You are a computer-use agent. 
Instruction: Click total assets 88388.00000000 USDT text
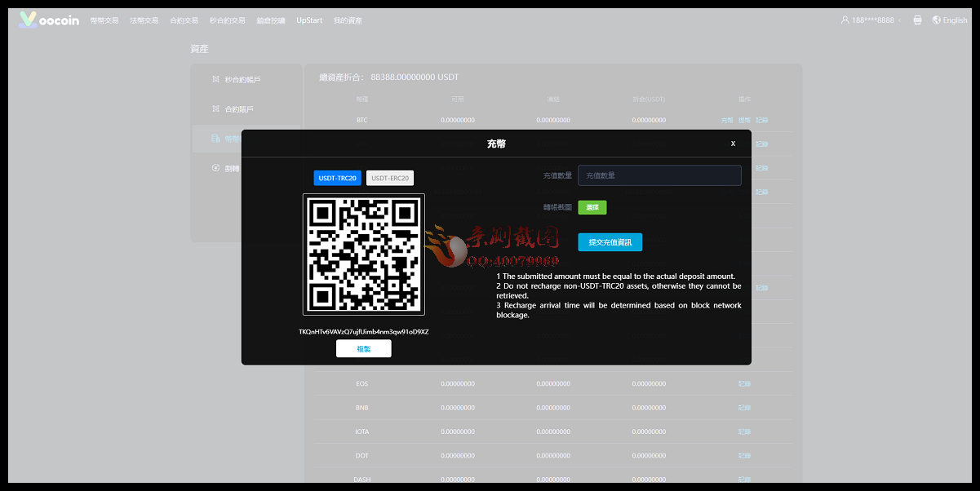(x=415, y=77)
